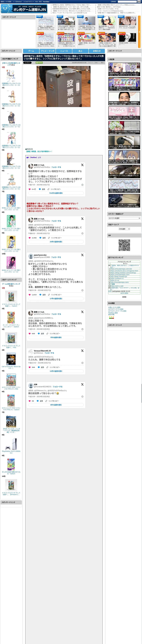Click はてなアンテナに追加 in RSS section
Screen dimensions: 142x644
pyautogui.click(x=115, y=309)
